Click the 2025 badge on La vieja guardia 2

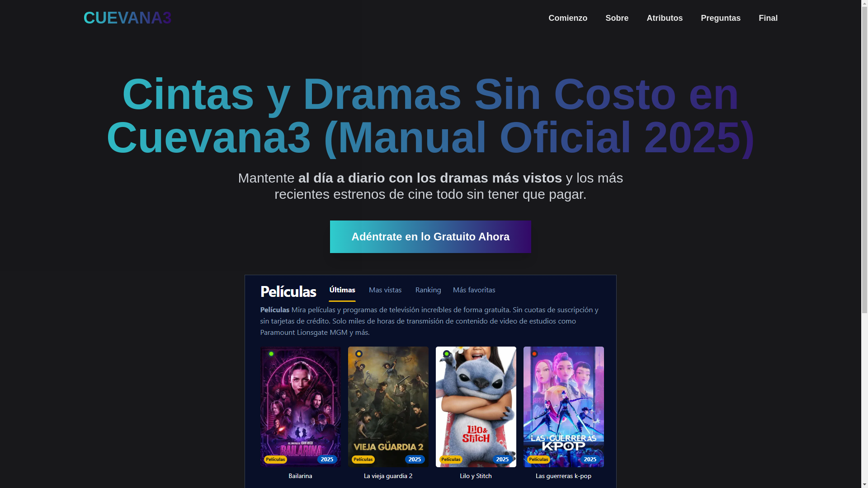point(415,460)
